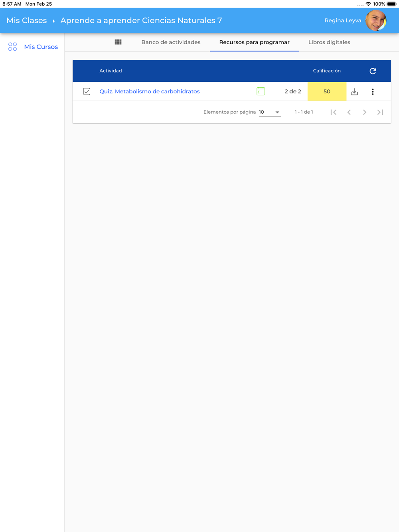Click the 8:57 AM clock

pos(12,4)
